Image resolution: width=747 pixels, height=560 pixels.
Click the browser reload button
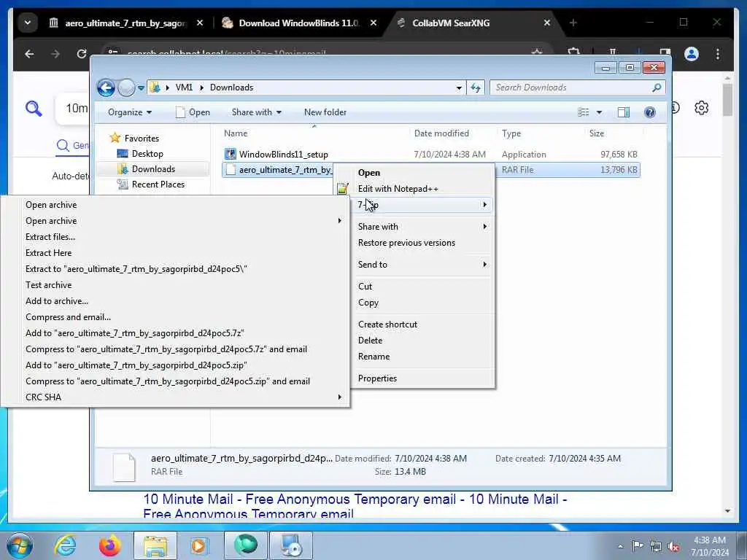(x=82, y=54)
